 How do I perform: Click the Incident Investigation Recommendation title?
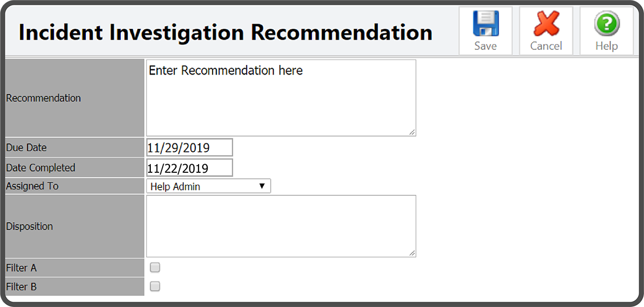pos(225,32)
